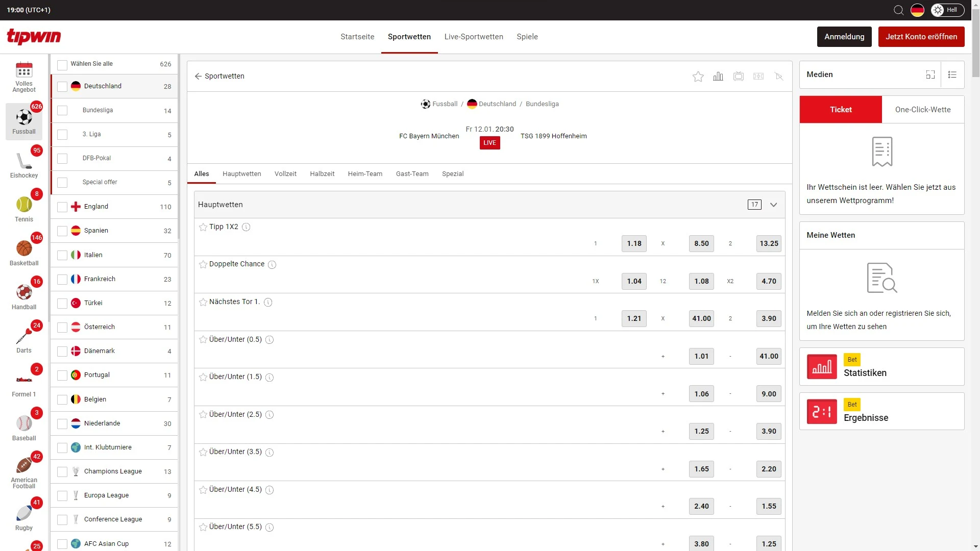The width and height of the screenshot is (980, 551).
Task: Select the Darts sport icon
Action: 24,336
